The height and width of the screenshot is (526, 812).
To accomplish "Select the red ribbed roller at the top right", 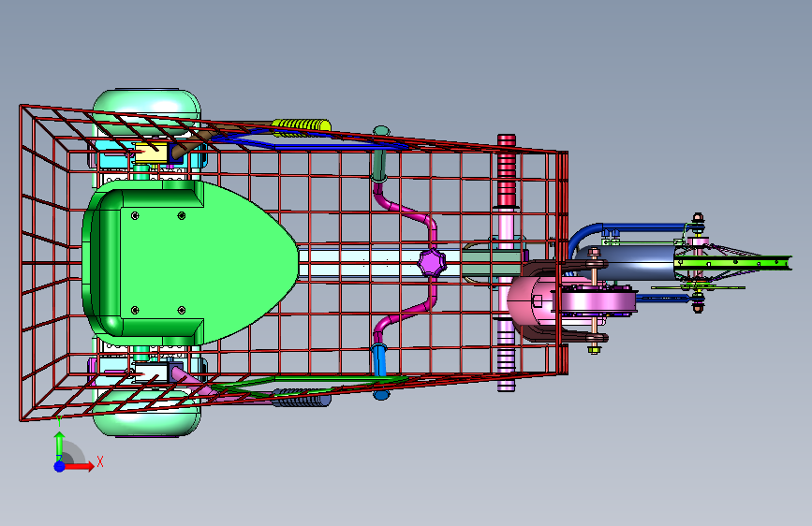I will (x=507, y=171).
